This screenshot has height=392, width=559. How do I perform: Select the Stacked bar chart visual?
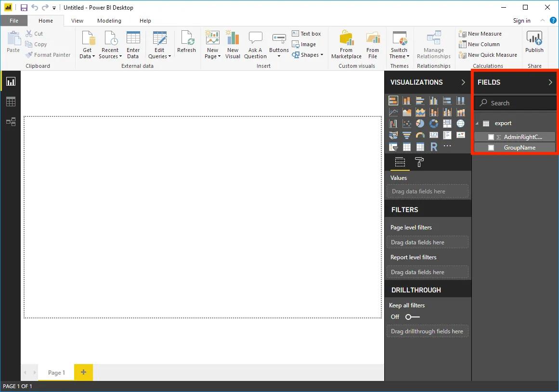[x=393, y=101]
